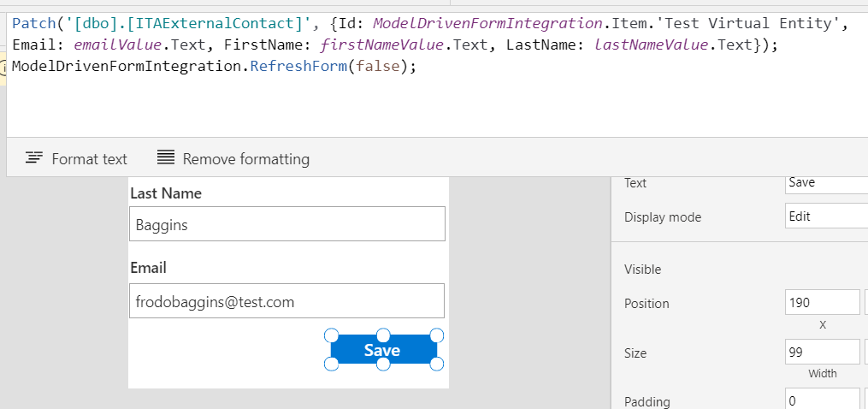
Task: Click the Size Width field showing 99
Action: 823,352
